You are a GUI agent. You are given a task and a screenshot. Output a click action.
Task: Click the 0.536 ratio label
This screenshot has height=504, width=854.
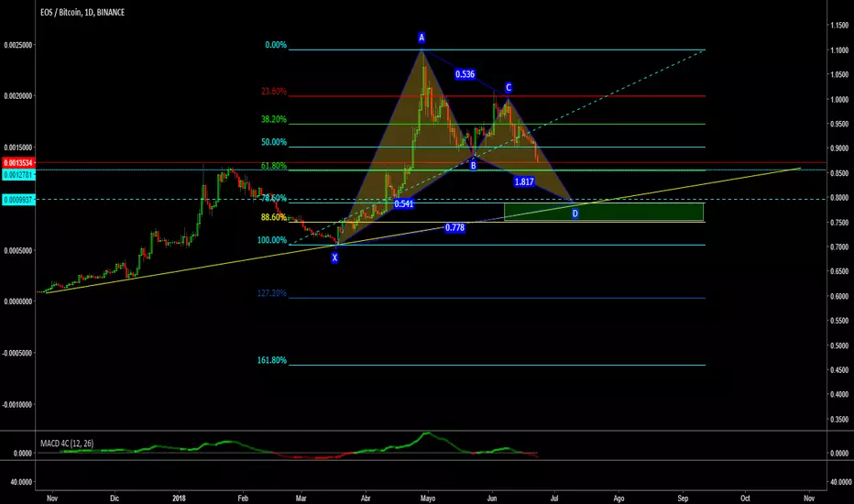pyautogui.click(x=465, y=74)
